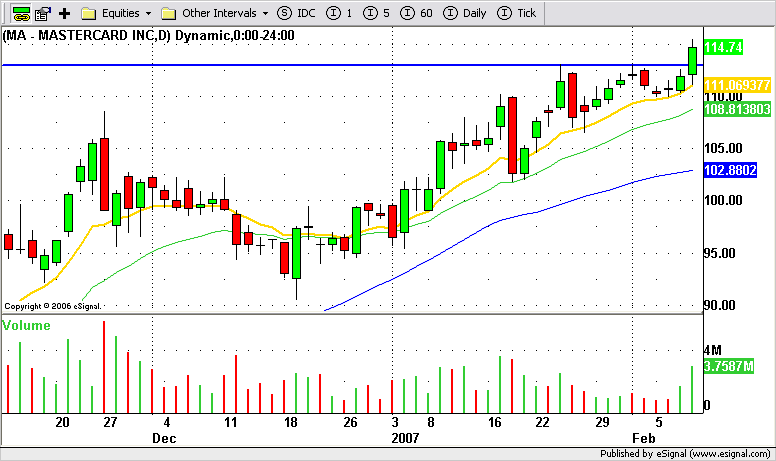Viewport: 776px width, 461px height.
Task: Click the Equities folder icon
Action: tap(88, 13)
